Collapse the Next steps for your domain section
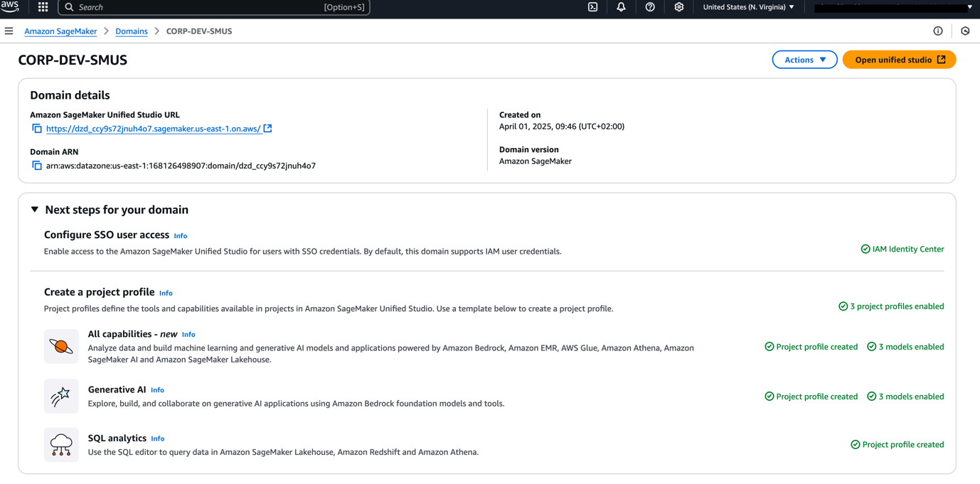 pyautogui.click(x=34, y=209)
